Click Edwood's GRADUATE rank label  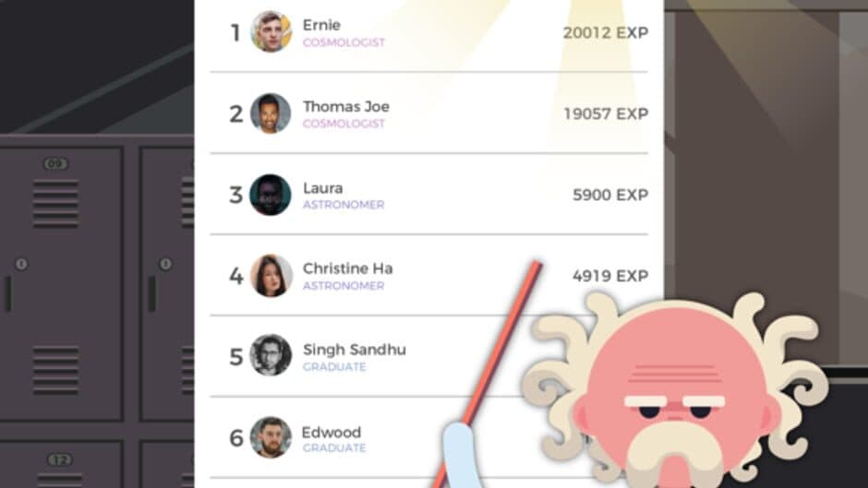click(x=334, y=448)
